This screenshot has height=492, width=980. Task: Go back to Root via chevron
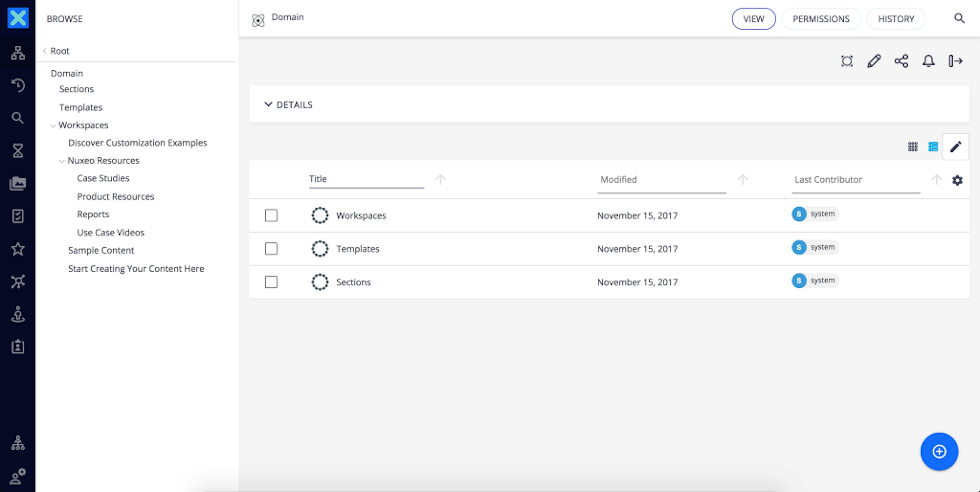tap(44, 51)
